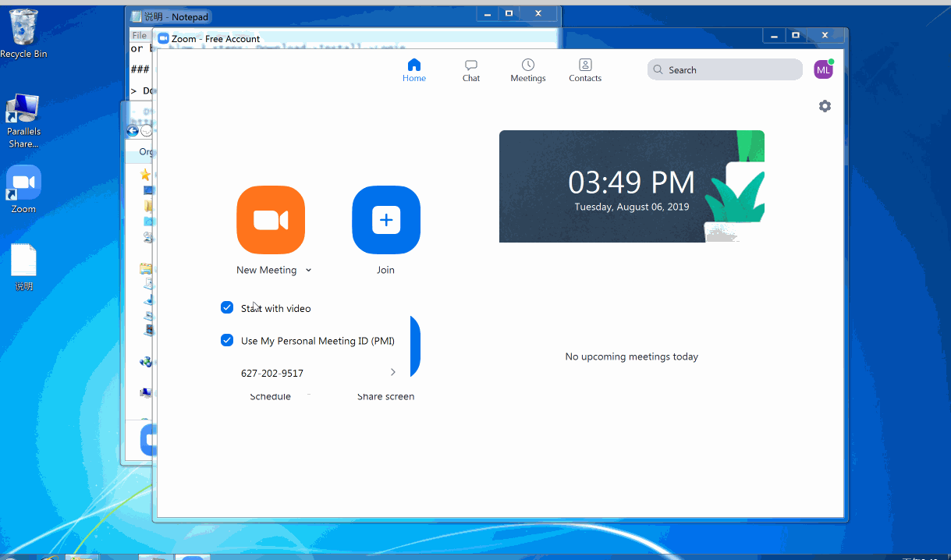The width and height of the screenshot is (951, 560).
Task: Open the File menu in Notepad
Action: tap(139, 35)
